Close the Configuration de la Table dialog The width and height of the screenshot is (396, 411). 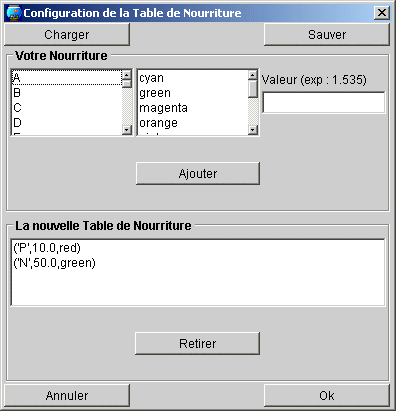tap(381, 13)
